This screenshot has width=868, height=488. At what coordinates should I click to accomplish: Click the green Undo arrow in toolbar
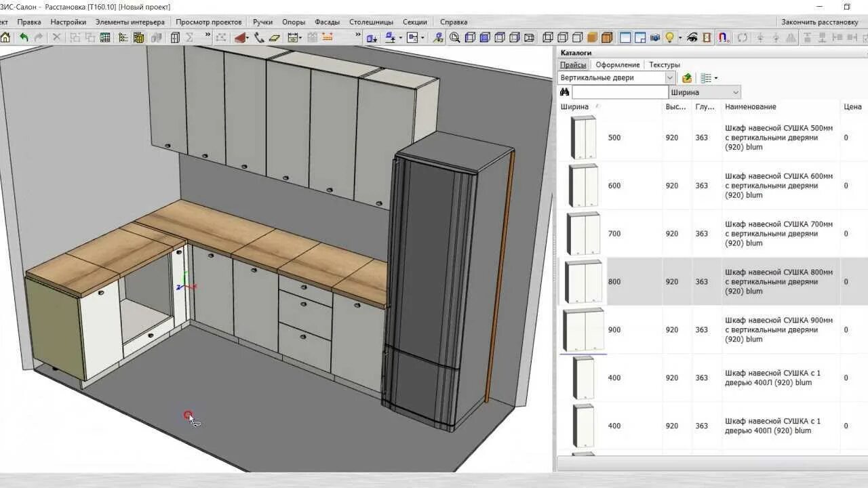24,38
